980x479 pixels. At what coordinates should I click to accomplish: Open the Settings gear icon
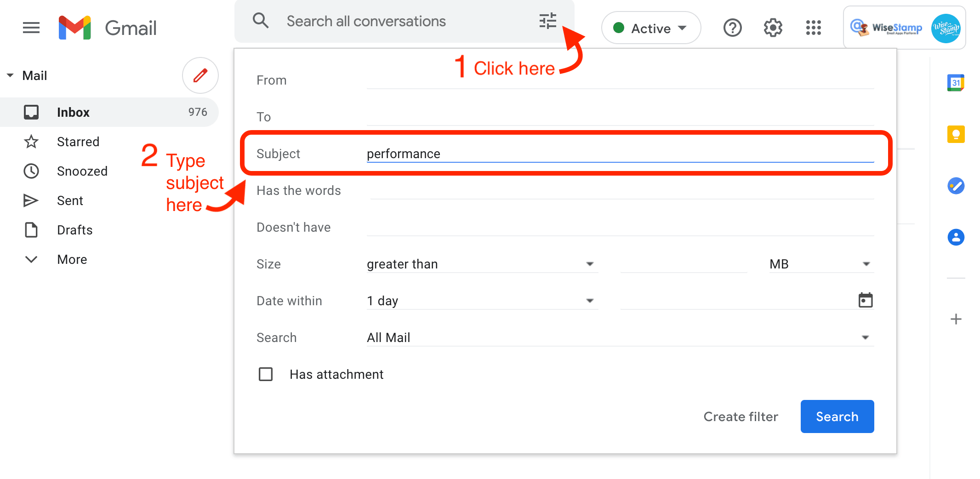tap(773, 28)
